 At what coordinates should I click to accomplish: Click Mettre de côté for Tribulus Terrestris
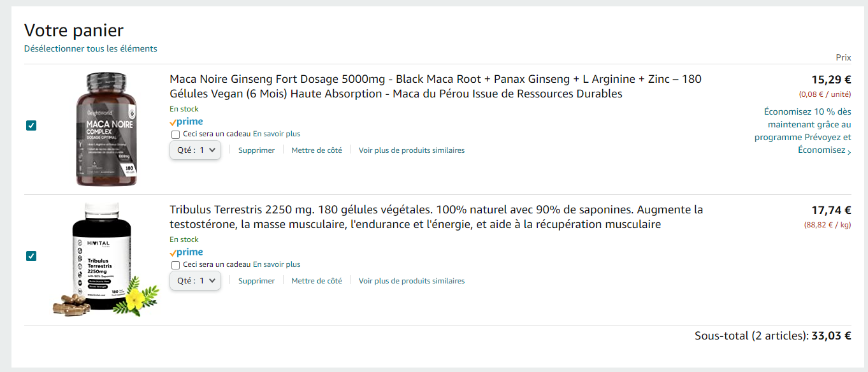pos(317,281)
